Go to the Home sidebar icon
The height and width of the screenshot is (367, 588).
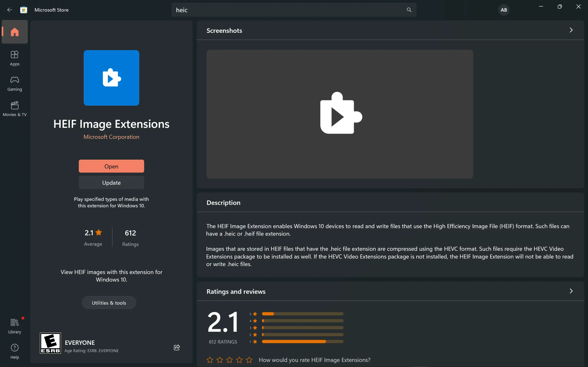(14, 32)
